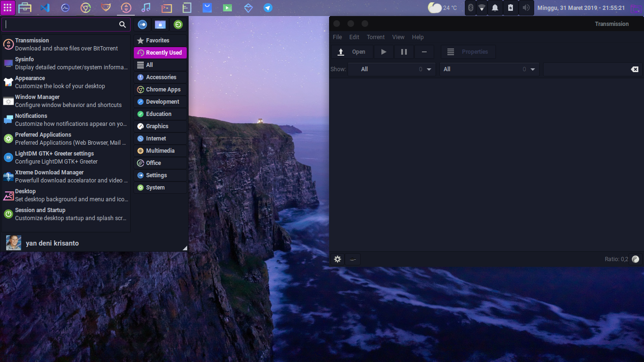
Task: Launch Google Chrome from the top panel
Action: pos(85,8)
